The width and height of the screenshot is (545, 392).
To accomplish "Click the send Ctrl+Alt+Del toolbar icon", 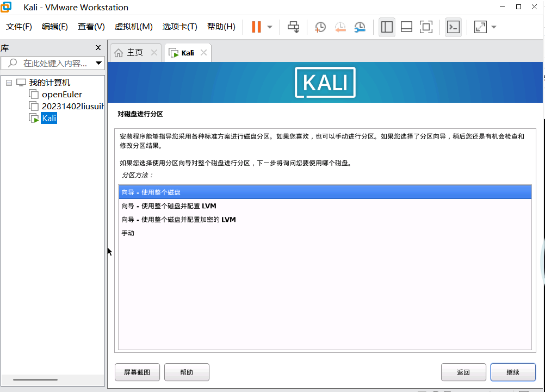I will click(293, 27).
